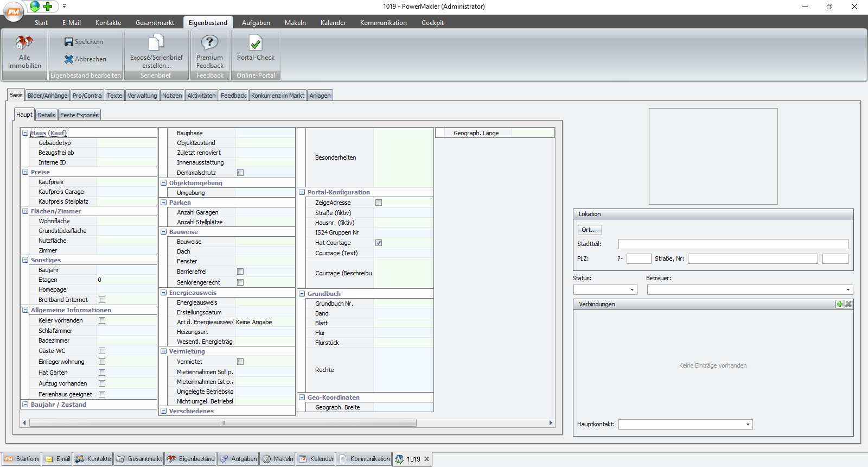Switch to Startform in bottom bar
The image size is (868, 467).
(22, 459)
